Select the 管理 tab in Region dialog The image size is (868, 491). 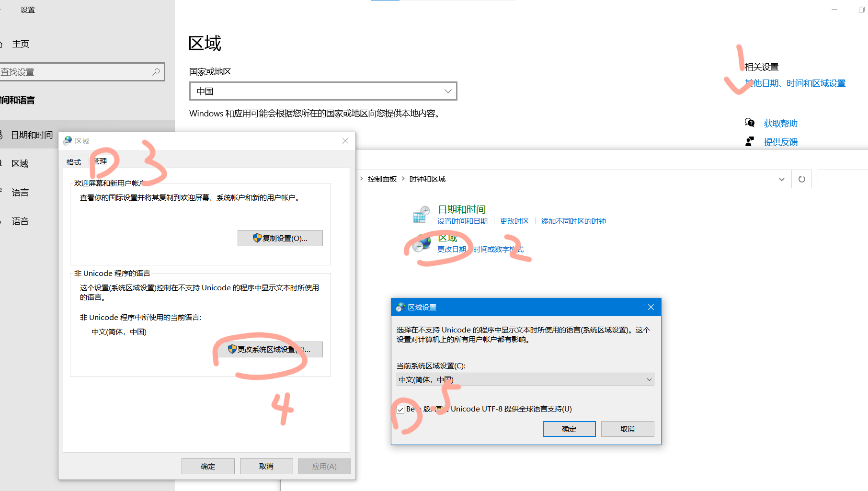[101, 161]
